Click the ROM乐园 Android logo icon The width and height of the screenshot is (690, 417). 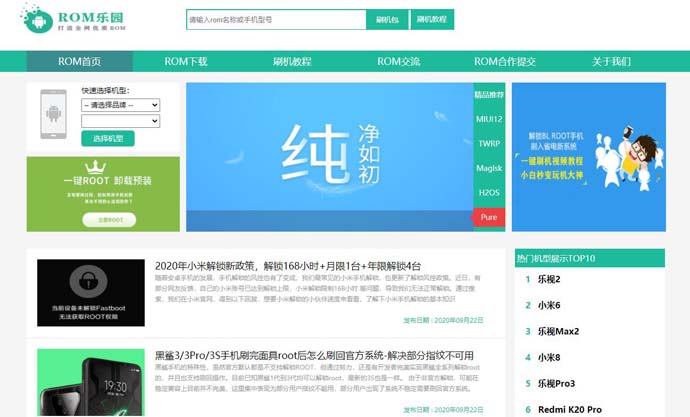point(37,18)
